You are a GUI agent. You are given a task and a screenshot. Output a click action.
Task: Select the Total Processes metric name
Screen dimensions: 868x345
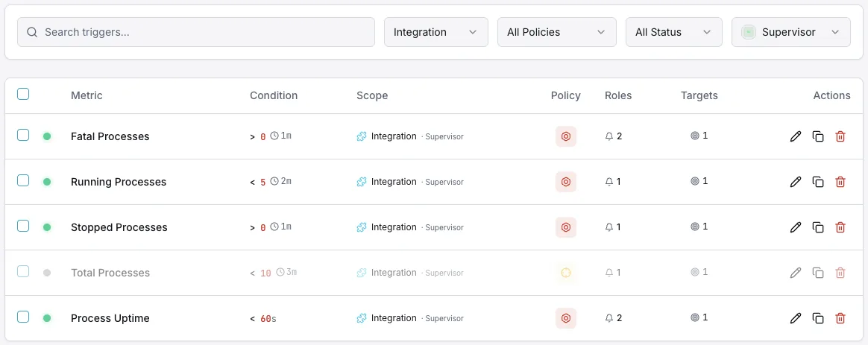point(110,273)
